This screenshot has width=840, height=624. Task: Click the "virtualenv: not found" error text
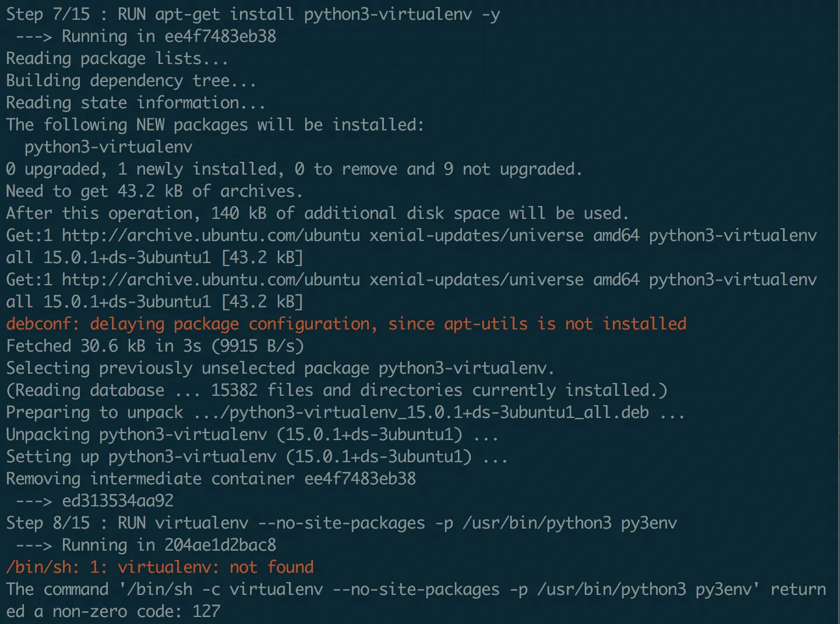(216, 568)
